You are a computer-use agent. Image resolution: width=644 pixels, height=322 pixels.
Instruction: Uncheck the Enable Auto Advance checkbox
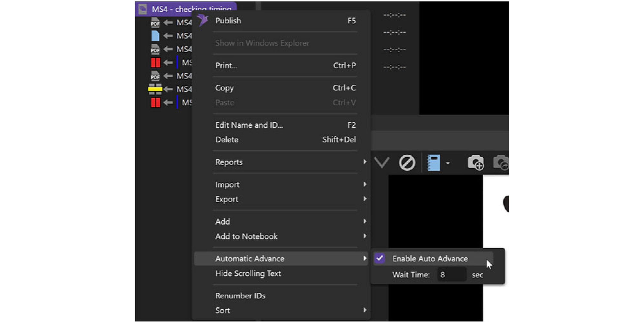coord(380,258)
